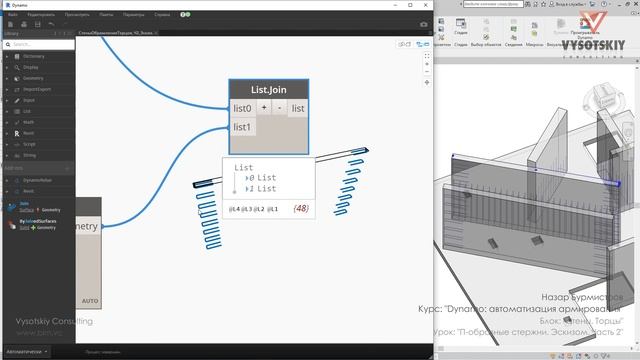Screen dimensions: 640x360
Task: Zoom out button on Dynamo canvas
Action: point(427,72)
